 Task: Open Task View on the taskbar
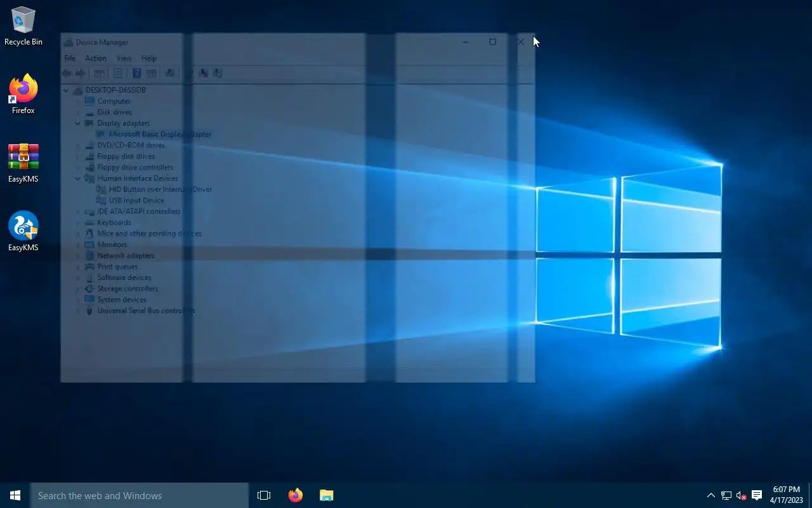pyautogui.click(x=264, y=495)
